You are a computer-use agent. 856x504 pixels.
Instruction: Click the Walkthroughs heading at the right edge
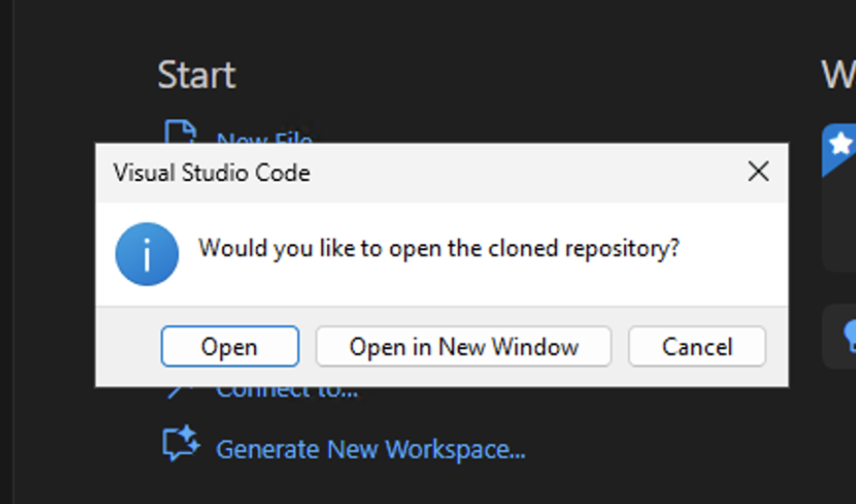[x=839, y=75]
